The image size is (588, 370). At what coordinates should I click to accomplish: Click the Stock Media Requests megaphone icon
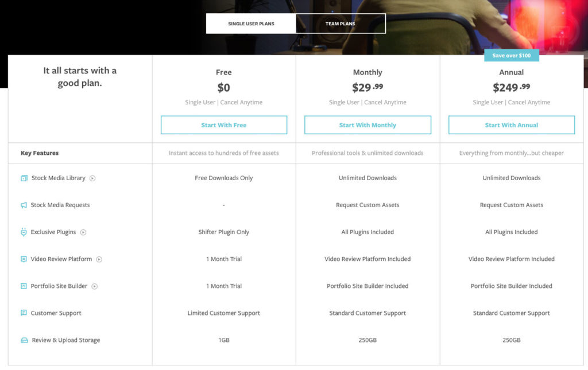[x=24, y=205]
